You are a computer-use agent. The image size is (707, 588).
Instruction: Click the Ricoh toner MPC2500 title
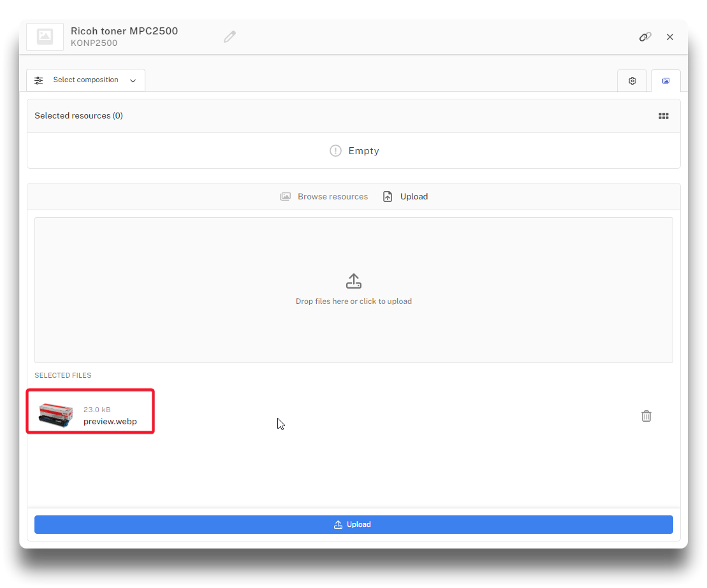(x=124, y=31)
